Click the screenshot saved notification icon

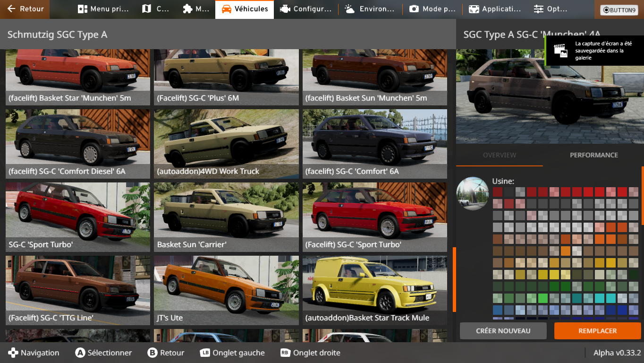560,51
